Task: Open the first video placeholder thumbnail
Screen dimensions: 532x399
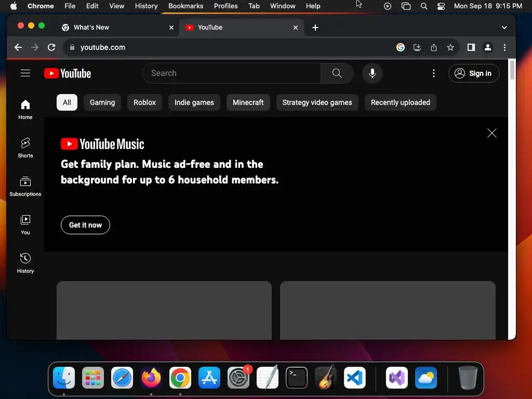Action: pos(164,310)
